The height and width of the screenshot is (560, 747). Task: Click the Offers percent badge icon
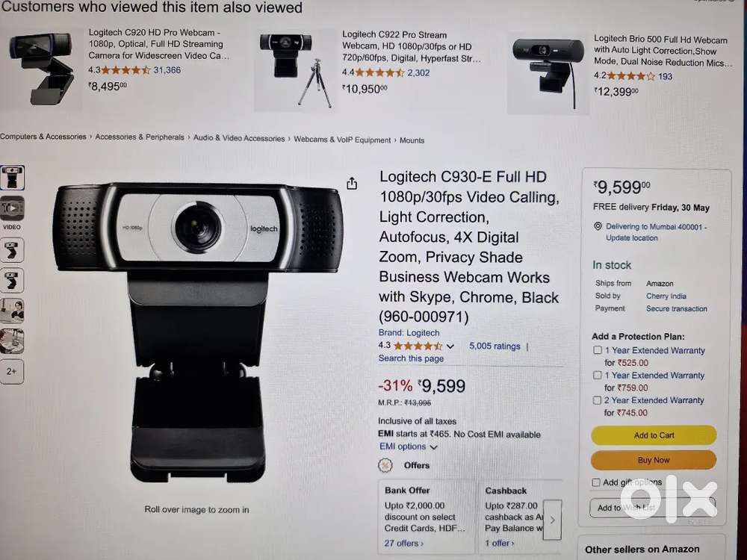(385, 465)
